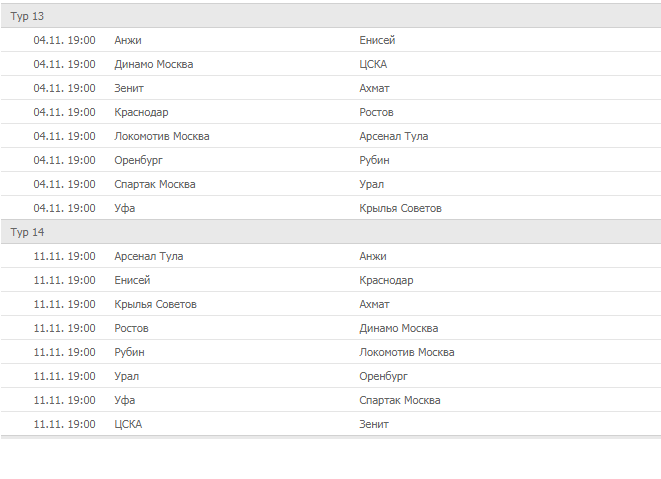Open Оренбург playing away at Урал

384,376
